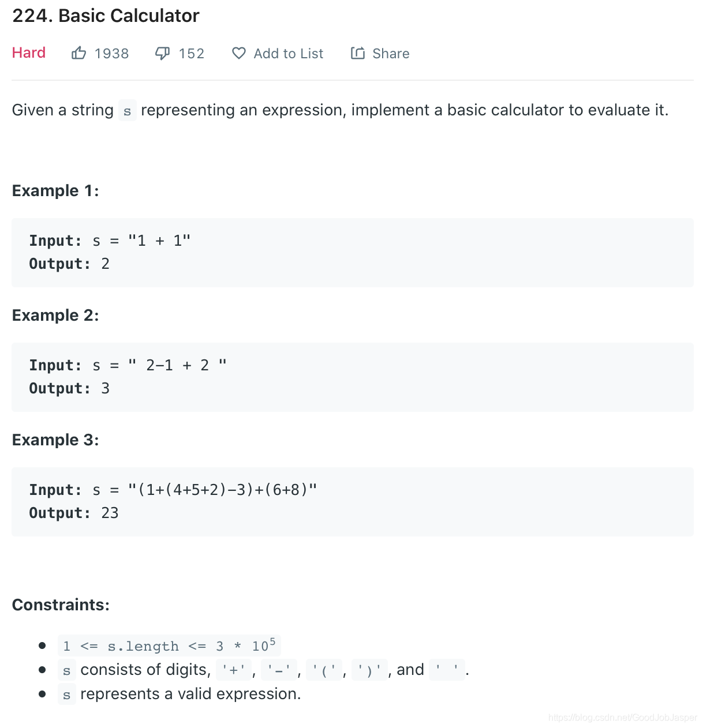This screenshot has height=728, width=703.
Task: Click the heart icon next to Add to List
Action: (x=238, y=53)
